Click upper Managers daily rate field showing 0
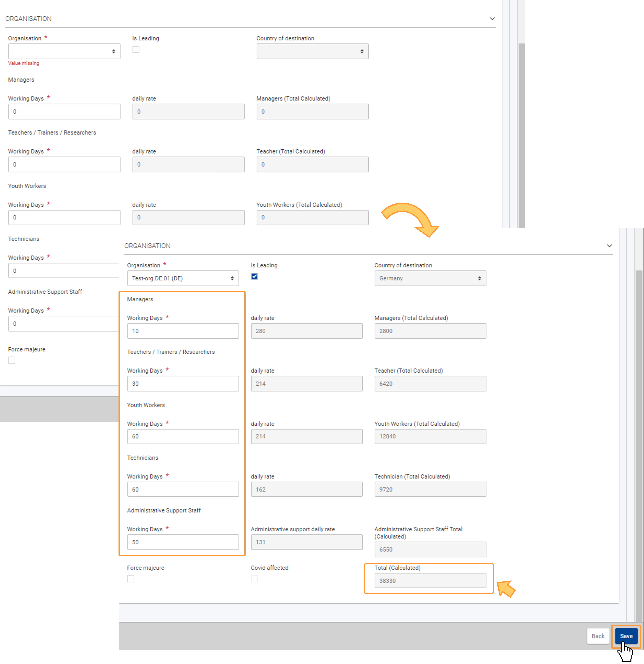Viewport: 644px width, 664px height. [188, 111]
